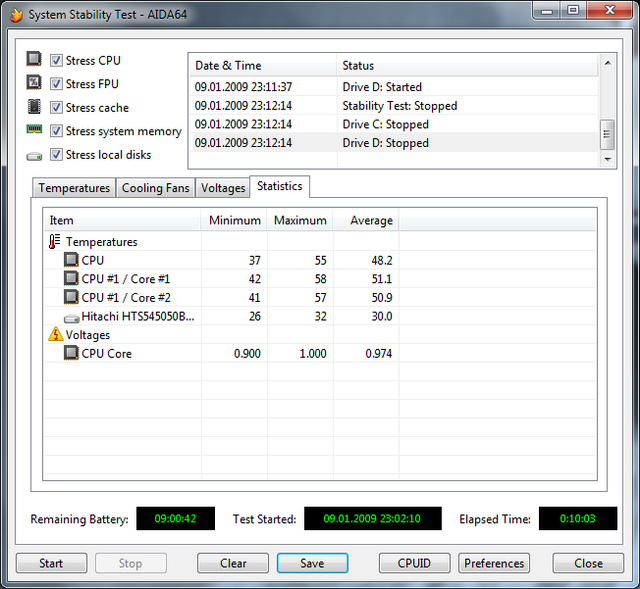Select the 'Drive D: Stopped' log entry
Viewport: 640px width, 589px height.
tap(394, 143)
